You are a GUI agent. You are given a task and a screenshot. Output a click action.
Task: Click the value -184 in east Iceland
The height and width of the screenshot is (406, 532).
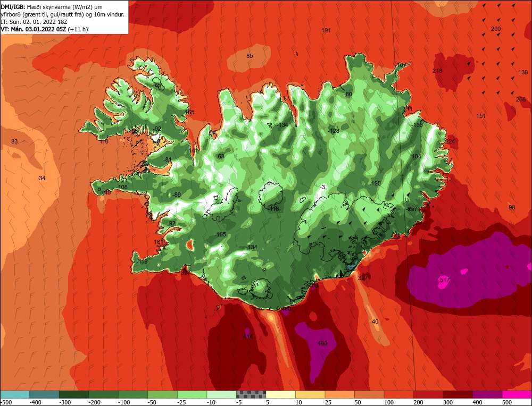[415, 156]
